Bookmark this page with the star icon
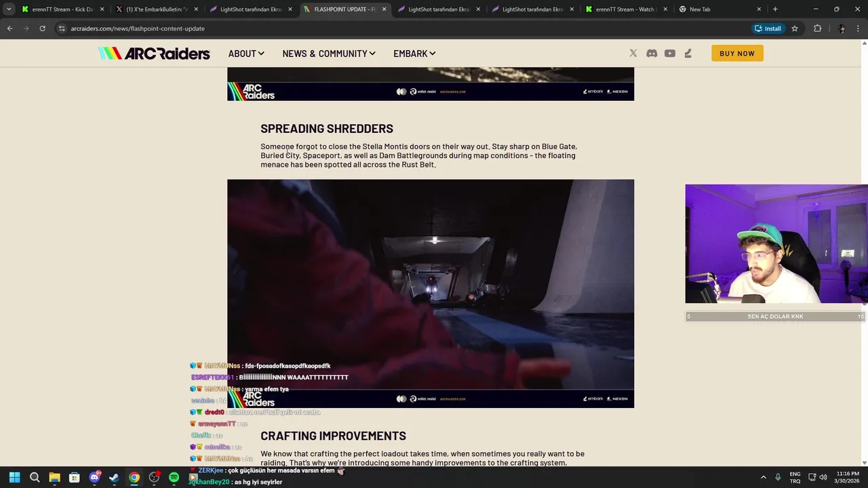 (795, 28)
